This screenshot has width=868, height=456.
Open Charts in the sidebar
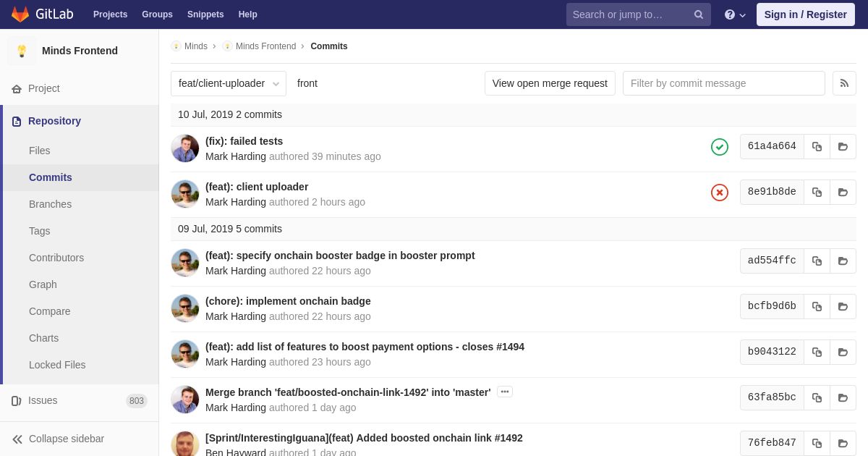[x=44, y=338]
